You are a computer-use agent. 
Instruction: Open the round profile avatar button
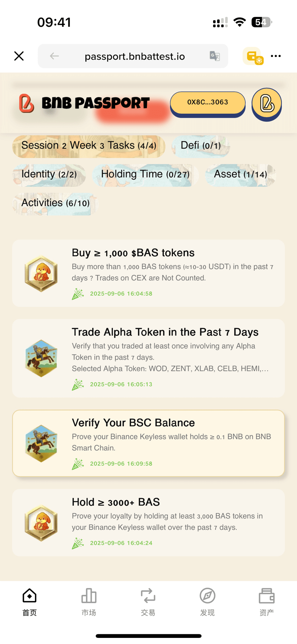click(267, 104)
